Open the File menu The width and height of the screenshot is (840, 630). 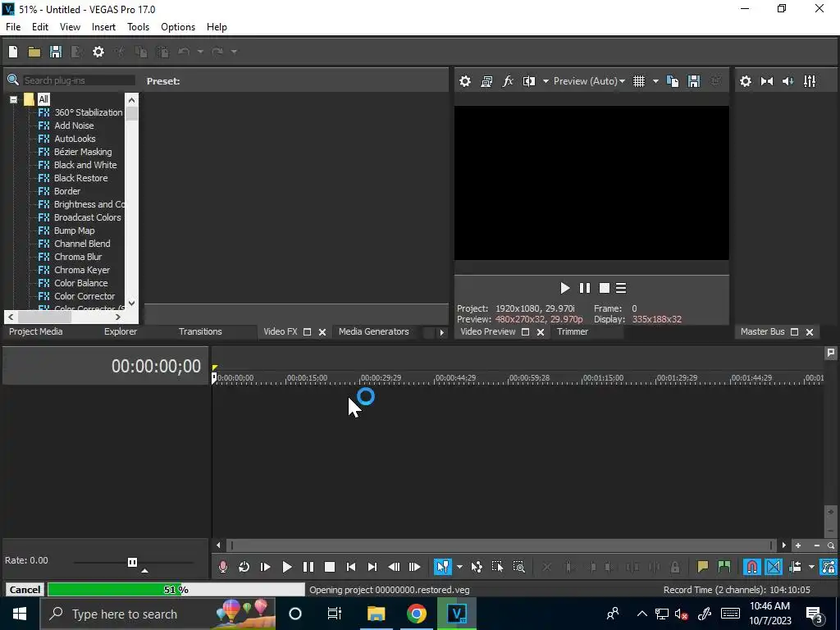point(13,27)
